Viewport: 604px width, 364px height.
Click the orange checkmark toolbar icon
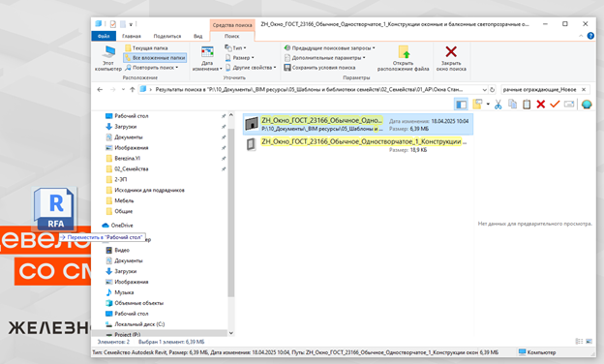click(555, 104)
